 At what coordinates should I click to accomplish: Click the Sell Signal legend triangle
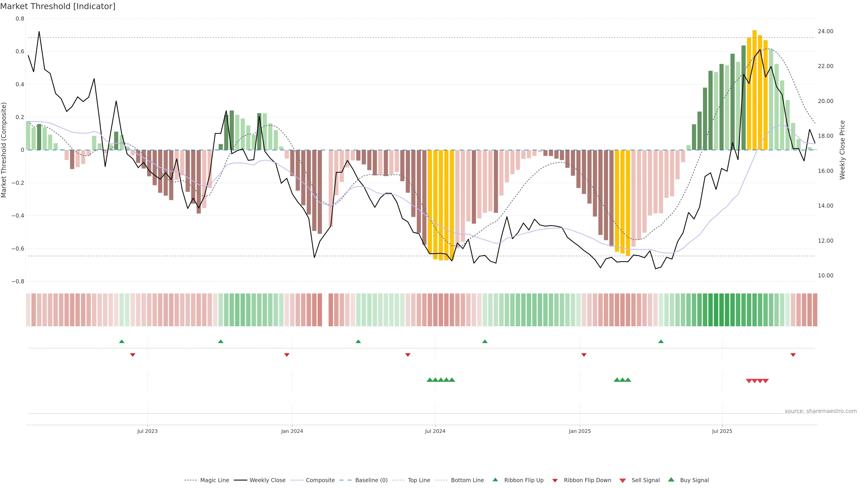(623, 481)
